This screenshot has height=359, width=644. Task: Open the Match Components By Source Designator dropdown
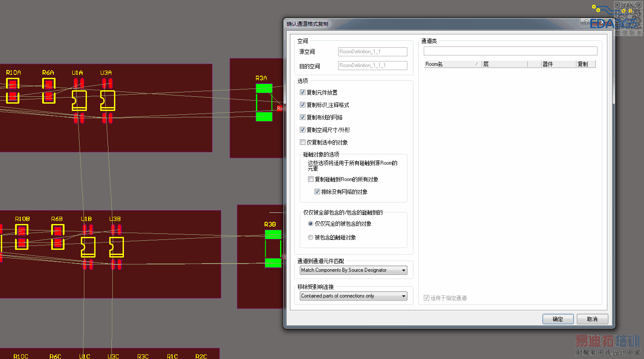[x=354, y=270]
